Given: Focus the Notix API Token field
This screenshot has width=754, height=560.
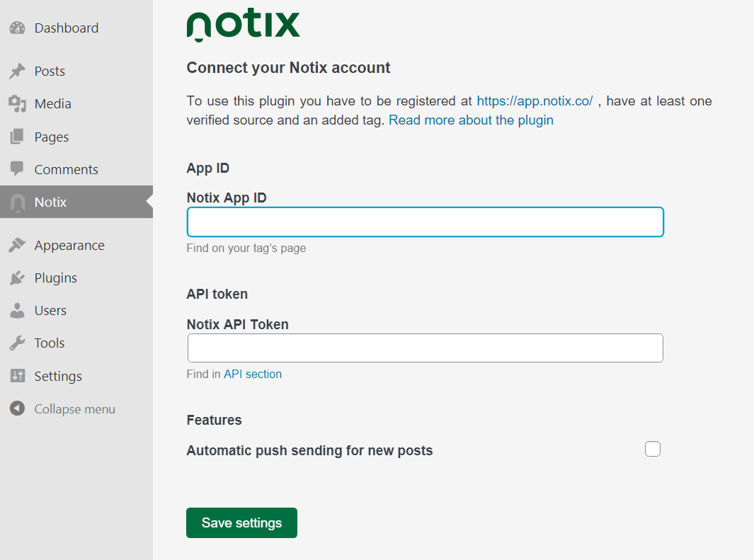Looking at the screenshot, I should pos(425,348).
